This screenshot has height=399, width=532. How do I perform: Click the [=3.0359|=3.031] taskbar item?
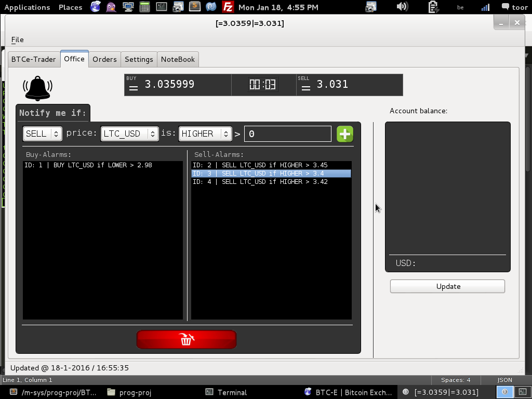coord(441,392)
